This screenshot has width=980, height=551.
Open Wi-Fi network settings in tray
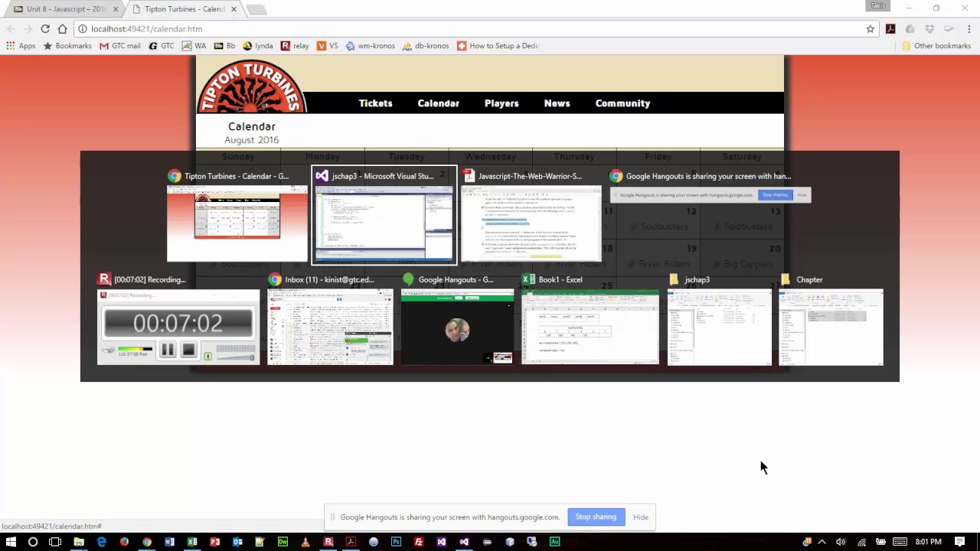[x=861, y=542]
